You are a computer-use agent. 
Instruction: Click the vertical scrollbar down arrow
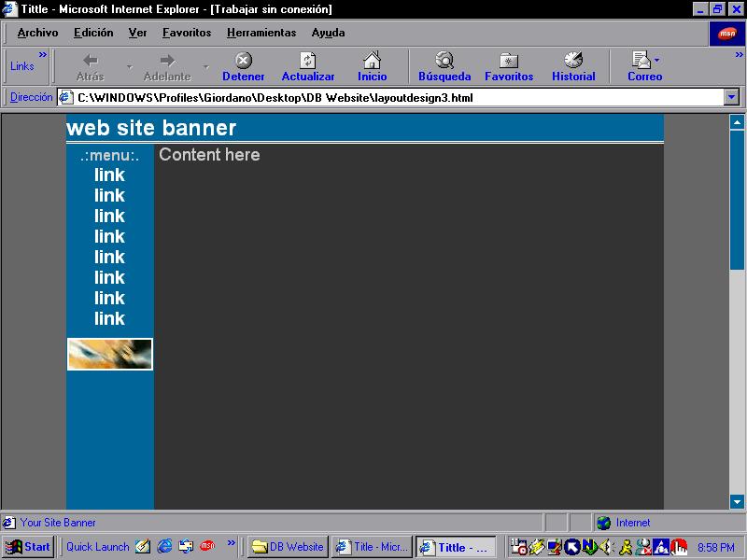coord(738,502)
